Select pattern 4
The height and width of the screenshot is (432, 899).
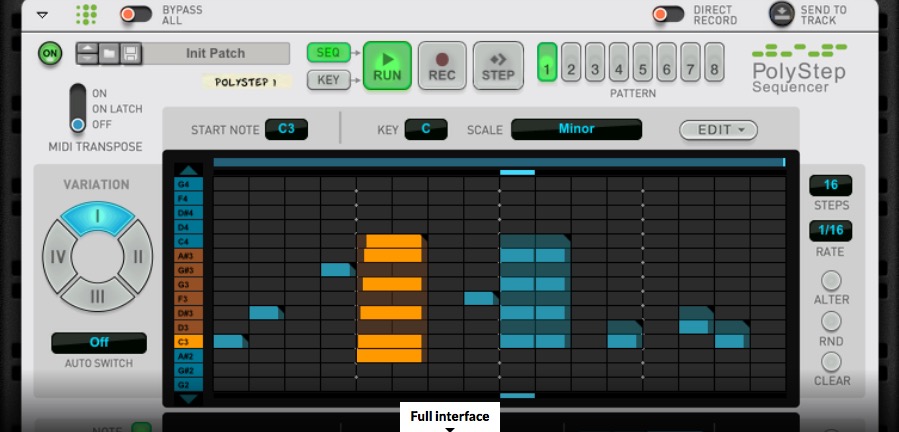coord(619,62)
